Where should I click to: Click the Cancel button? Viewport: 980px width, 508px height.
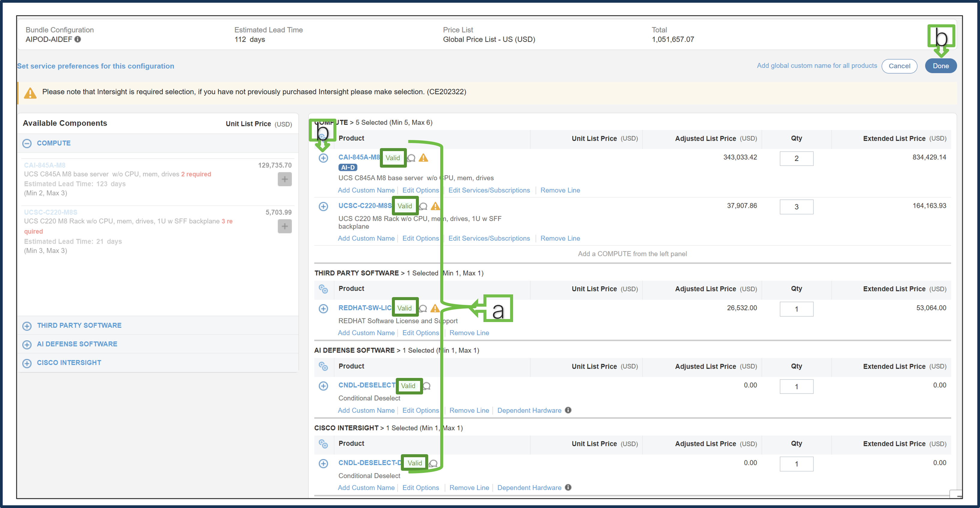[x=899, y=66]
